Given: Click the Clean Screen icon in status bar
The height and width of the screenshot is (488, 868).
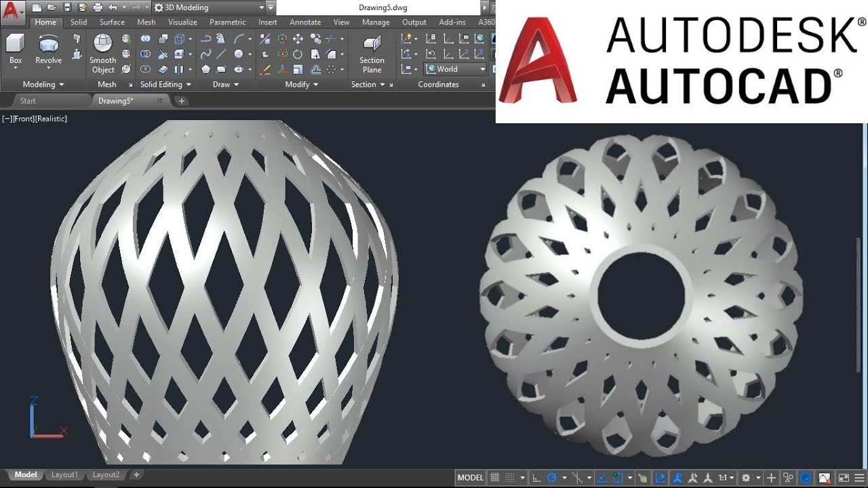Looking at the screenshot, I should coord(843,478).
